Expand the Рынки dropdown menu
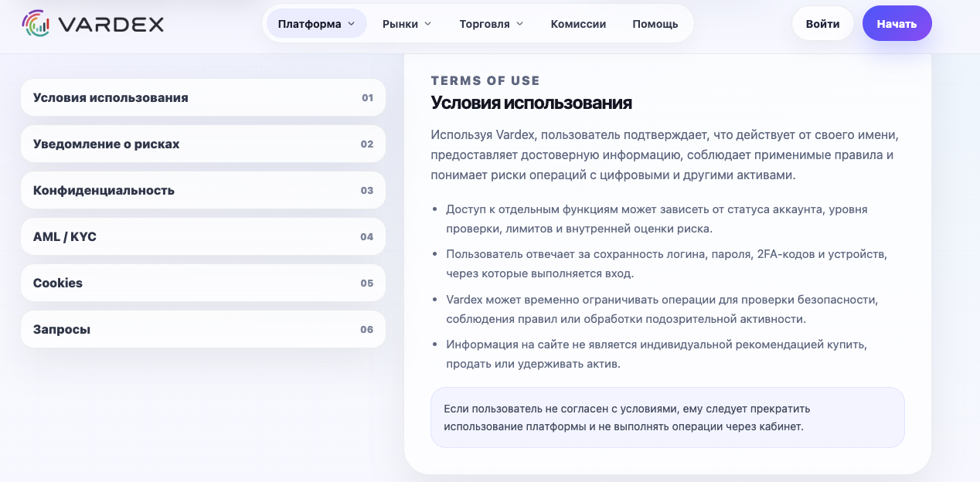The image size is (980, 482). tap(407, 24)
